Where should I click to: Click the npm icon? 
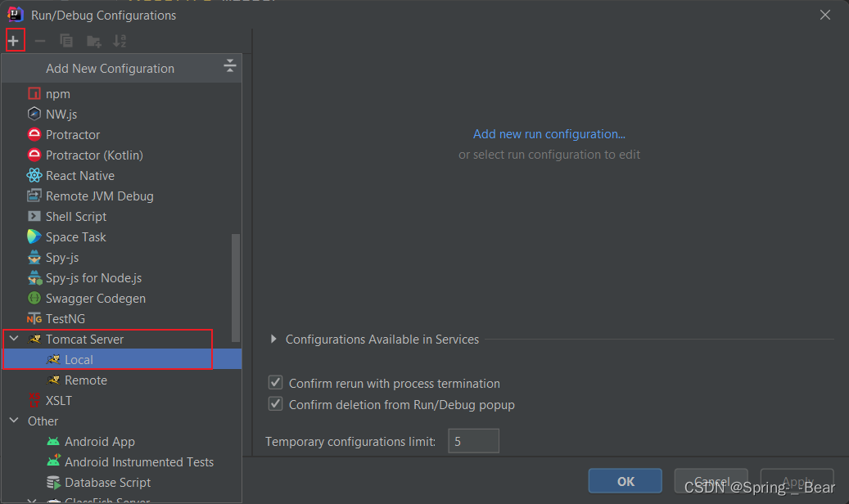34,93
